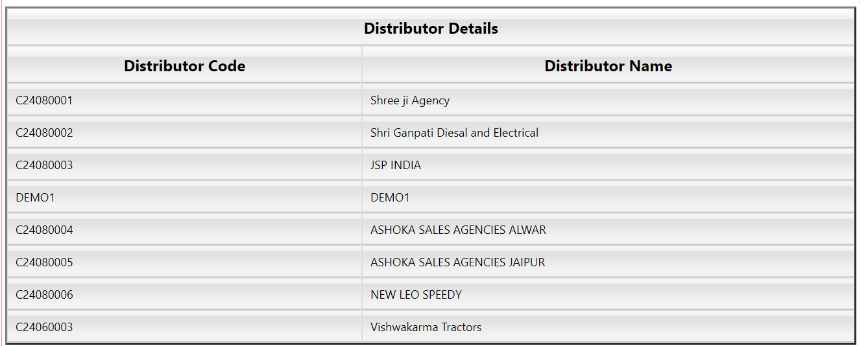Click the word Agency in first row

[430, 101]
